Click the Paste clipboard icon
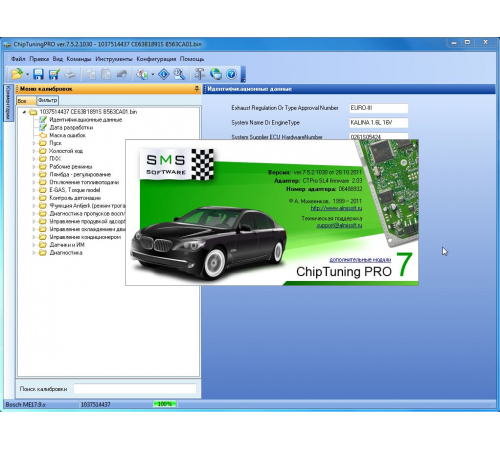The height and width of the screenshot is (450, 500). 106,74
